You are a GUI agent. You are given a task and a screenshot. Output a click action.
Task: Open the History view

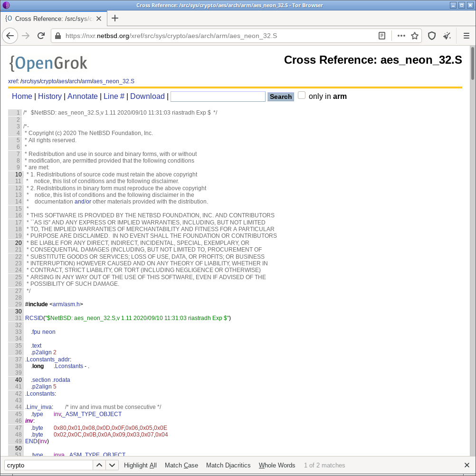tap(50, 97)
